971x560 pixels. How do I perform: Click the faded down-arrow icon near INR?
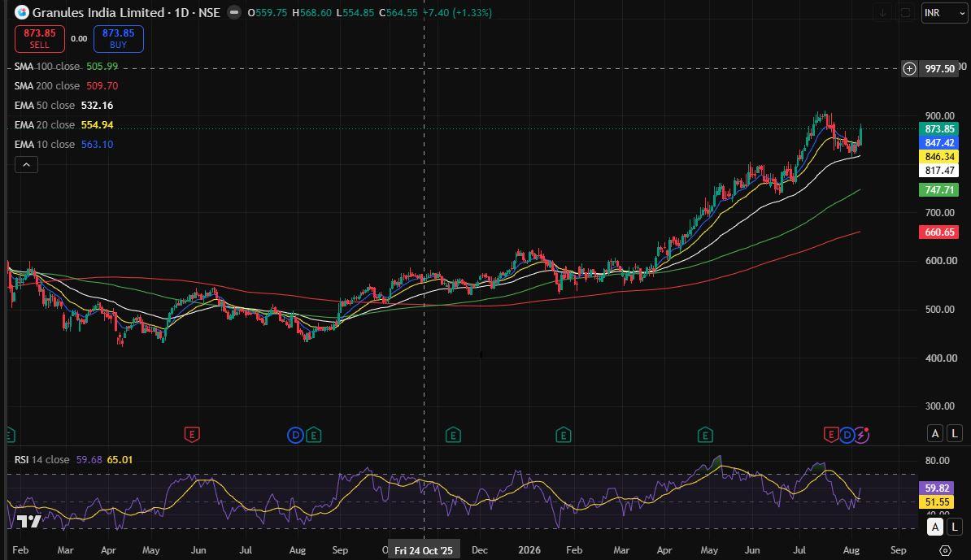(882, 12)
